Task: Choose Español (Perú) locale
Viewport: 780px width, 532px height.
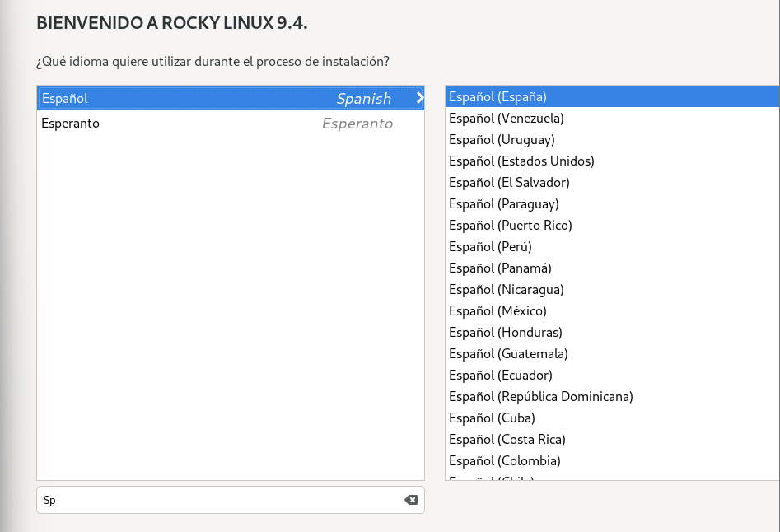Action: pyautogui.click(x=612, y=246)
